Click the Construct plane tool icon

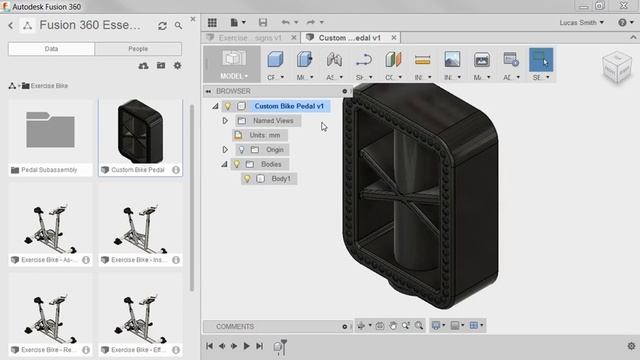(x=393, y=60)
